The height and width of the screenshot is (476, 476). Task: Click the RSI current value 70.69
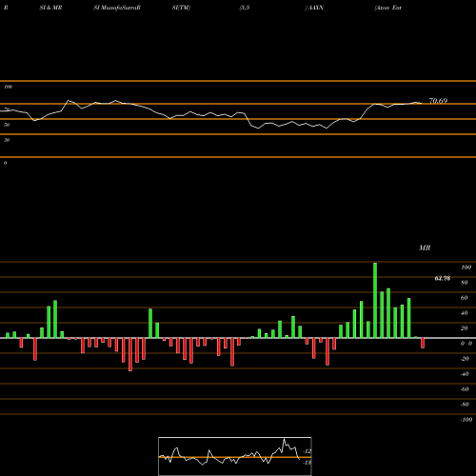438,101
